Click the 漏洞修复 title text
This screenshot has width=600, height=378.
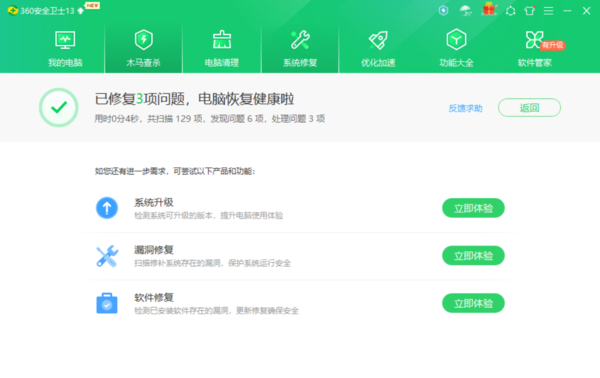154,250
